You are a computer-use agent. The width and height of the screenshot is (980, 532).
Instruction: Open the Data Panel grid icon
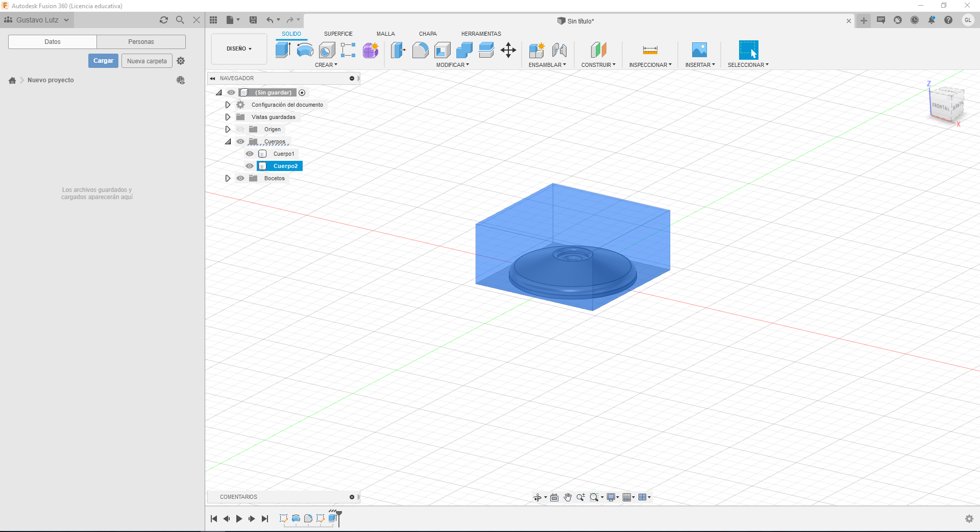coord(213,20)
